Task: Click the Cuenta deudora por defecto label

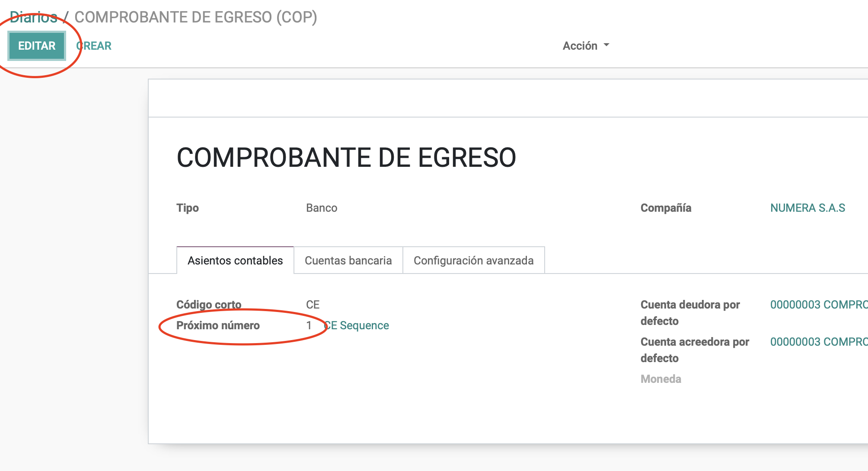Action: tap(690, 313)
